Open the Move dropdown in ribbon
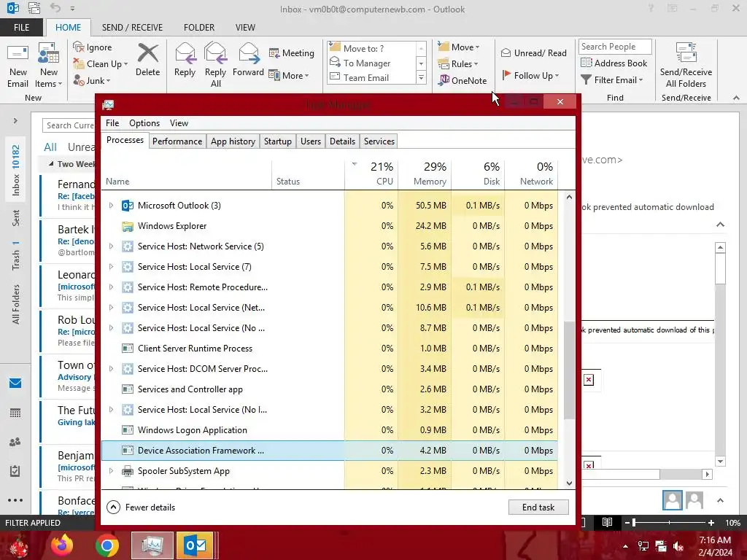747x560 pixels. click(459, 47)
